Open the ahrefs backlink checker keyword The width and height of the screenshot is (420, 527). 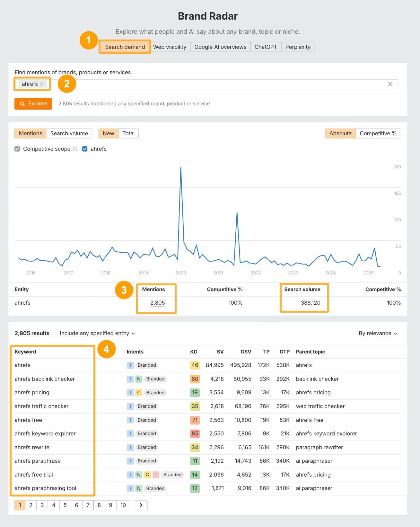click(45, 379)
